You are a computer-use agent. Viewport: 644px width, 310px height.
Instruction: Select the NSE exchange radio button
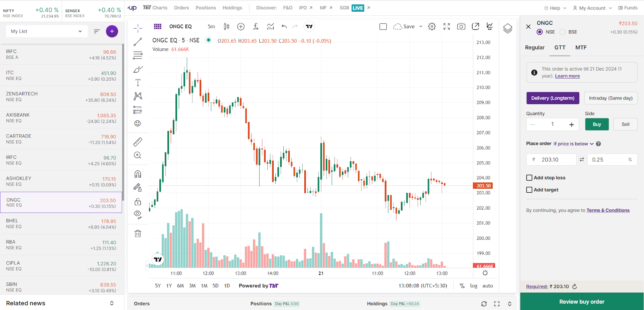[540, 32]
